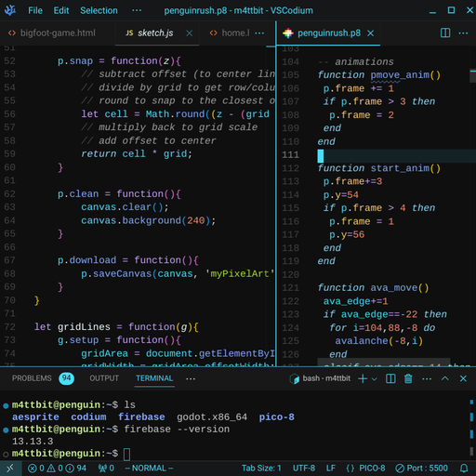This screenshot has width=476, height=476.
Task: Click 'p.snap = function(z){' line
Action: point(119,60)
